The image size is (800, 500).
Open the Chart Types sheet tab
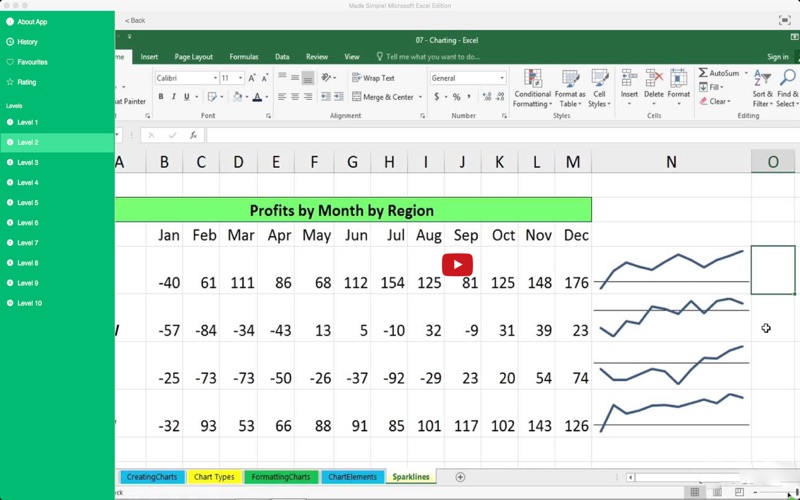pyautogui.click(x=214, y=477)
